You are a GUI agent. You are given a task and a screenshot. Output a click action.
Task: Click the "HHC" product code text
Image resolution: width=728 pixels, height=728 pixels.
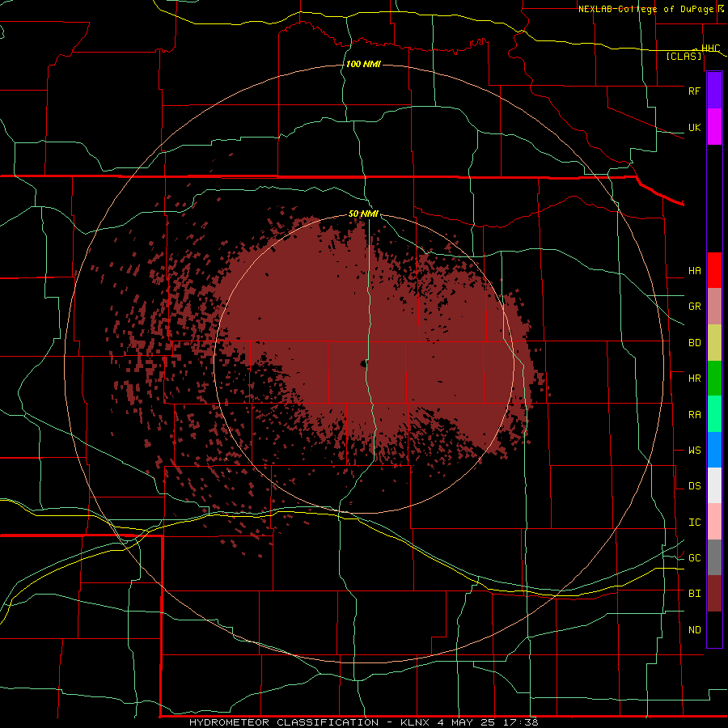tap(711, 49)
